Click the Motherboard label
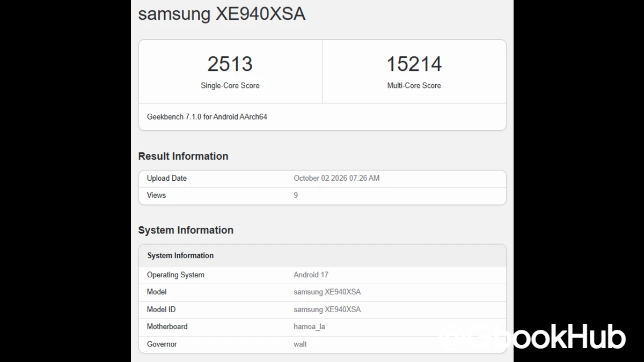The width and height of the screenshot is (644, 362). [x=167, y=327]
